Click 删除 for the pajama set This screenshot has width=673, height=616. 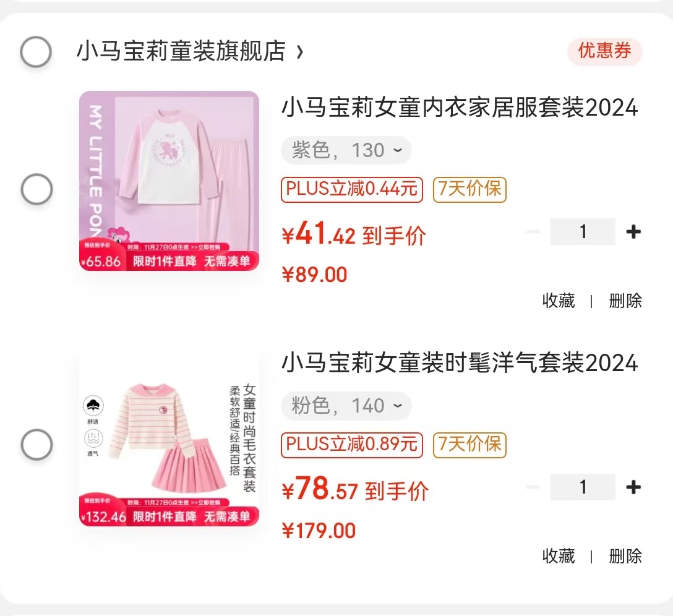coord(625,301)
